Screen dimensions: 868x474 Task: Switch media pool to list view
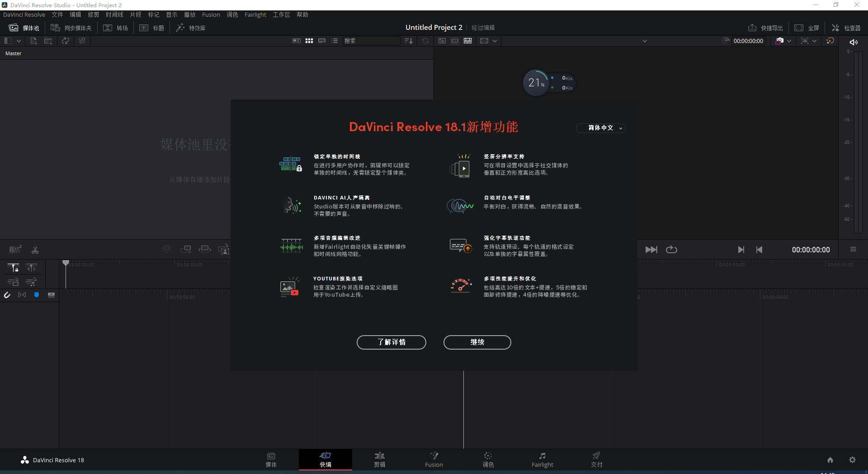(335, 41)
